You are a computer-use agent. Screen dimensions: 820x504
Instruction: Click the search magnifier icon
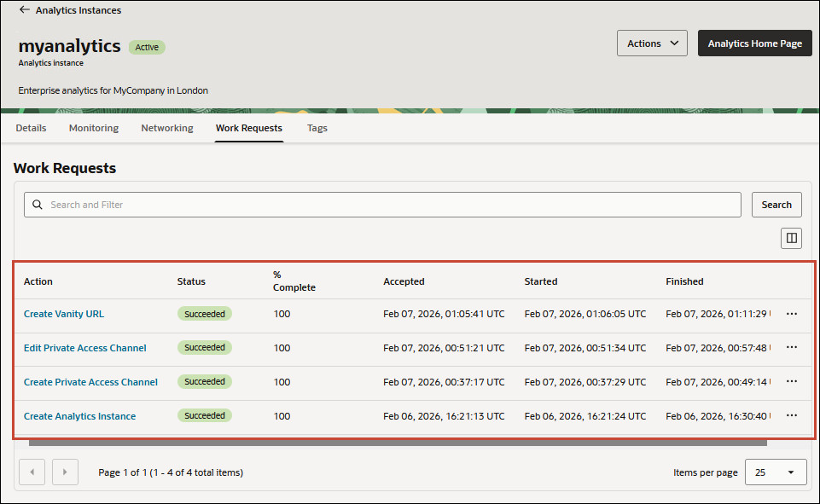click(38, 205)
